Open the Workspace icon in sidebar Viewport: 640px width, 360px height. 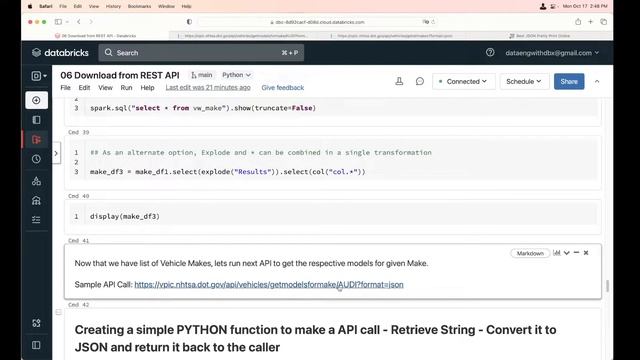coord(36,120)
